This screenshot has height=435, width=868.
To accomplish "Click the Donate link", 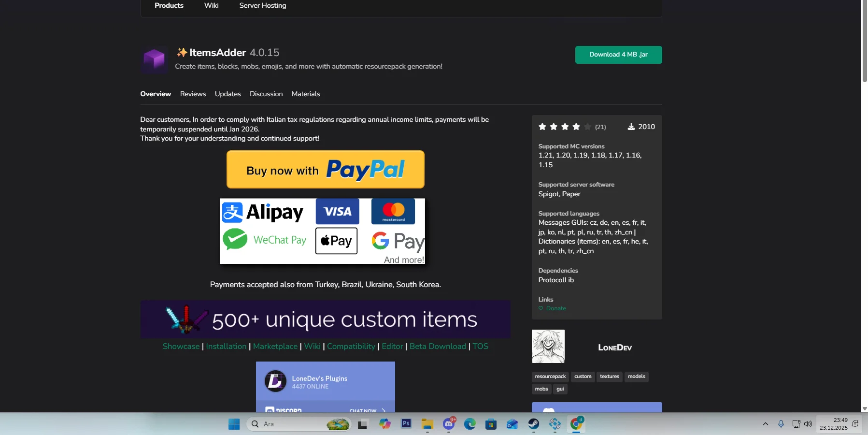I will click(556, 308).
